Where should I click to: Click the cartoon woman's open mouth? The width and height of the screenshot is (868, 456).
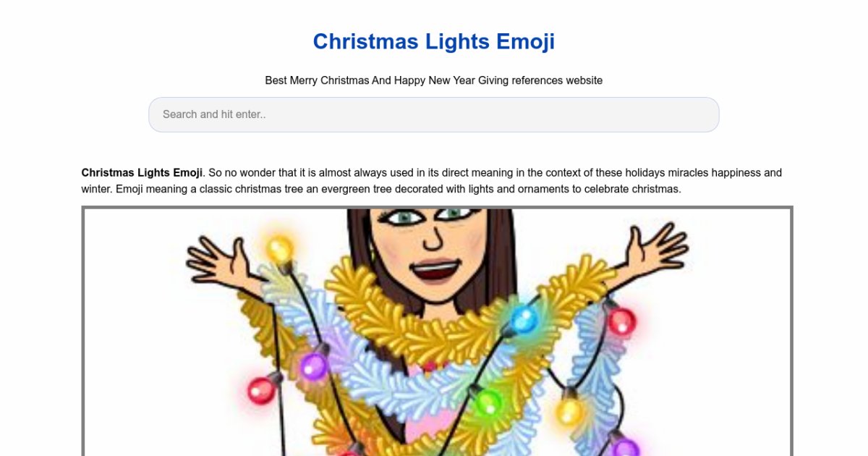435,271
